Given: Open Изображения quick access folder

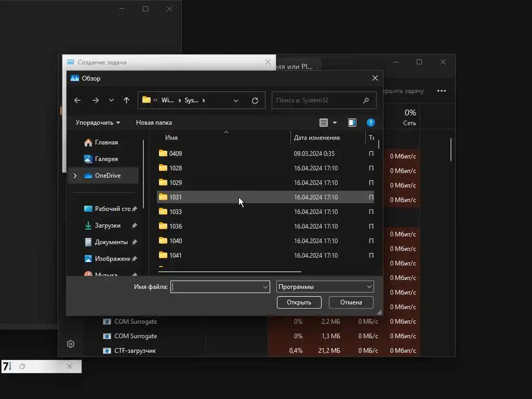Looking at the screenshot, I should 107,259.
